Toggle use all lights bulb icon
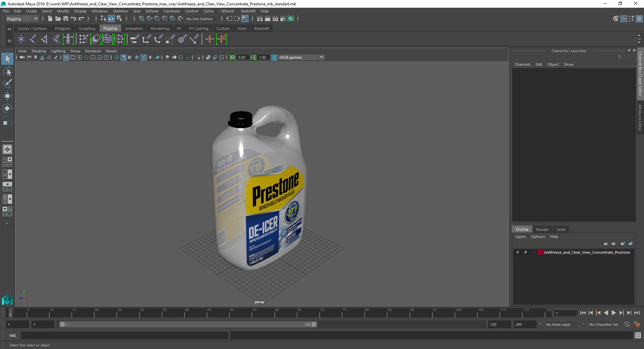Image resolution: width=644 pixels, height=349 pixels. [150, 57]
